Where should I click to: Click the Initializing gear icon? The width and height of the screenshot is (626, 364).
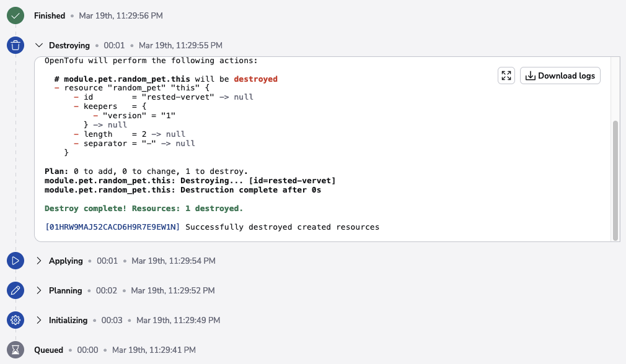(x=15, y=320)
